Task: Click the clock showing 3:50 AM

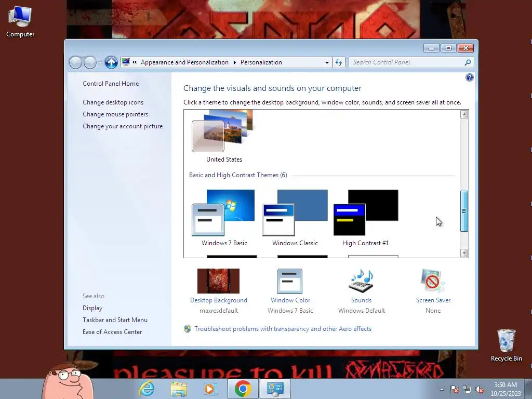Action: [x=506, y=389]
